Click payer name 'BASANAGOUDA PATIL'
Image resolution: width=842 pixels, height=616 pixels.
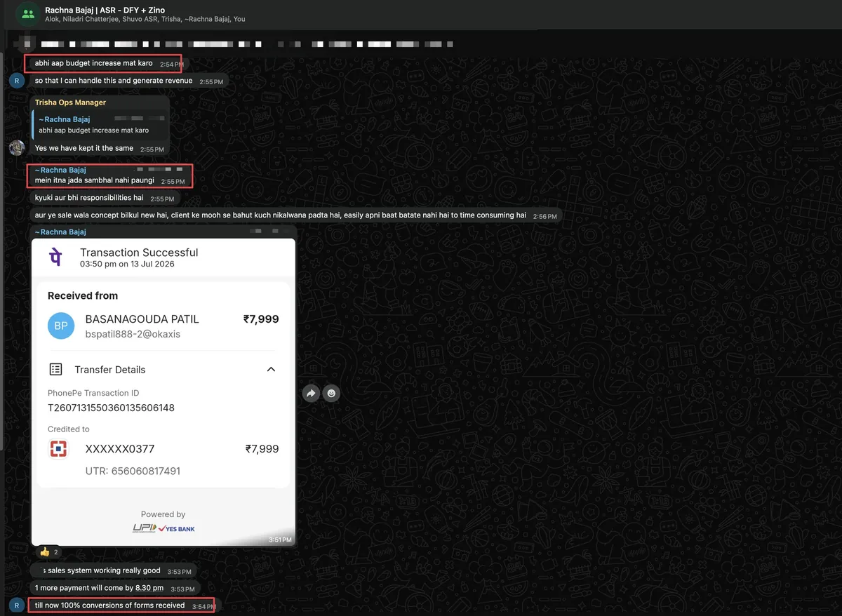point(142,319)
